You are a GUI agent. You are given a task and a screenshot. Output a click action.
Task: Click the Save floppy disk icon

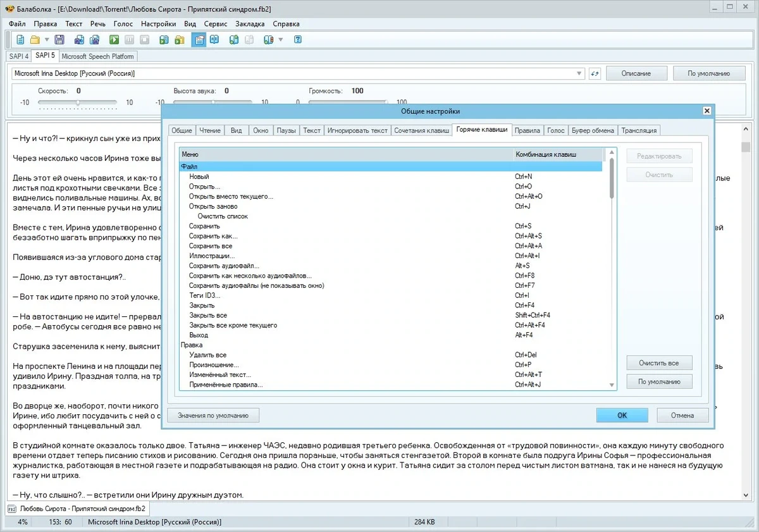pos(59,40)
